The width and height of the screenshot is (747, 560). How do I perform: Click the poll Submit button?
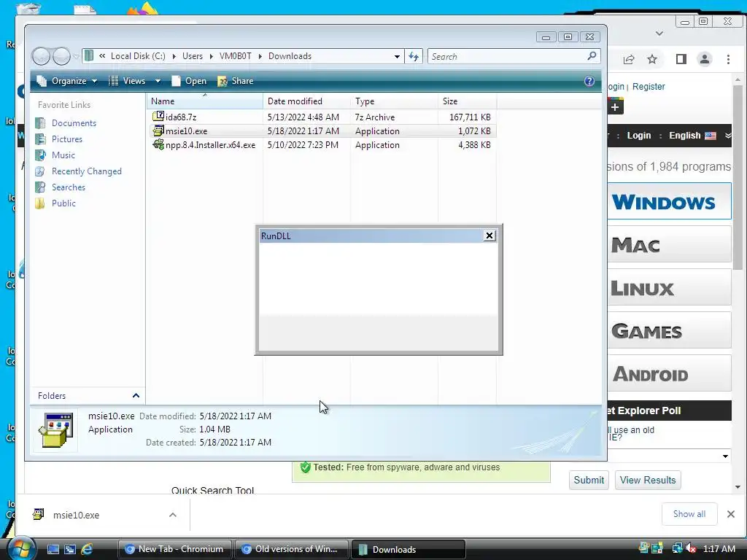click(x=589, y=480)
